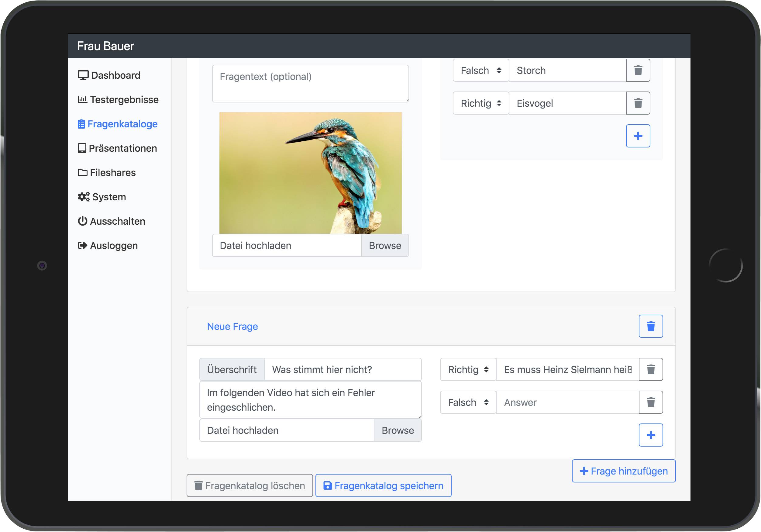Screen dimensions: 761x532
Task: Click Fragenkatalog speichern button
Action: (x=383, y=485)
